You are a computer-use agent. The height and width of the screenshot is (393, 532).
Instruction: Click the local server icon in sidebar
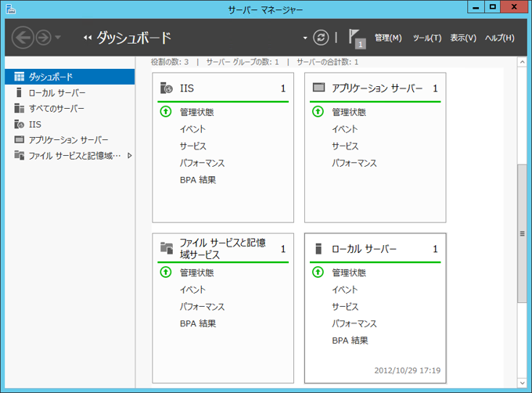coord(19,92)
